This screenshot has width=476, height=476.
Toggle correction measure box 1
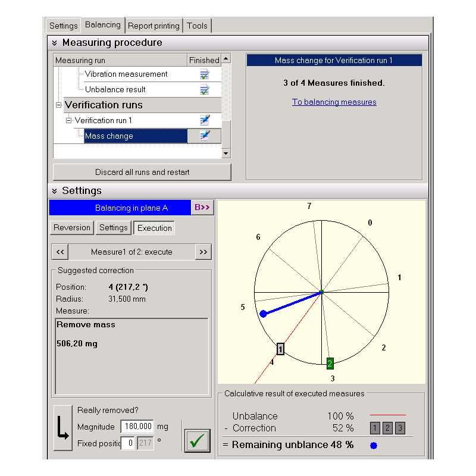click(x=375, y=428)
